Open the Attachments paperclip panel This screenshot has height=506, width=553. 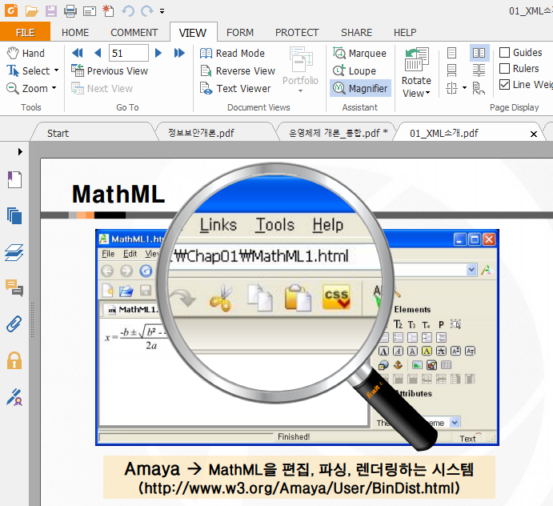click(x=14, y=324)
